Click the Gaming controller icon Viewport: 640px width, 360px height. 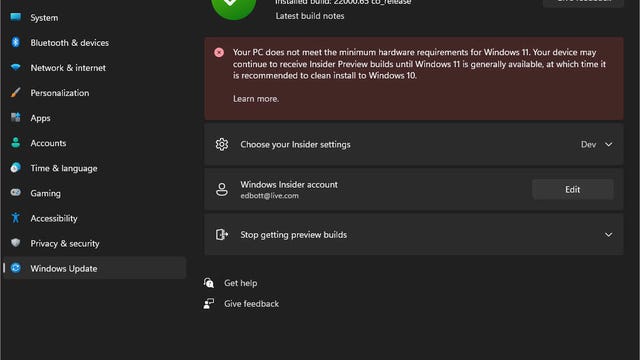point(16,193)
